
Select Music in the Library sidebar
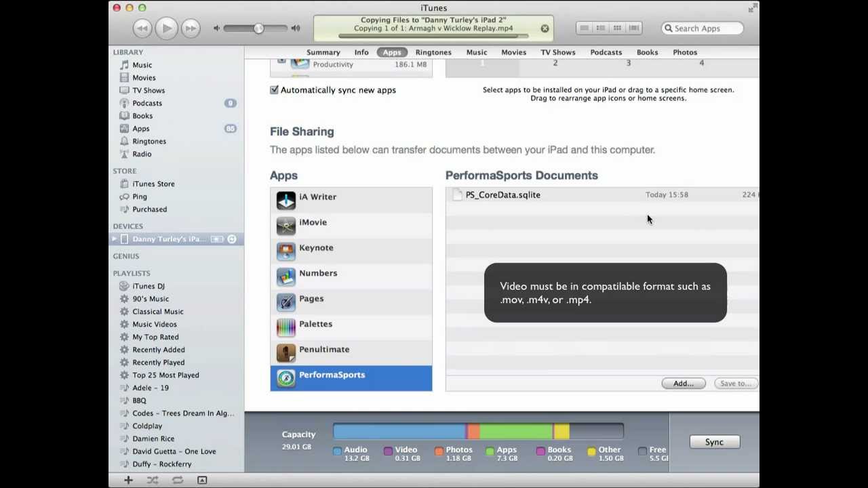(142, 65)
